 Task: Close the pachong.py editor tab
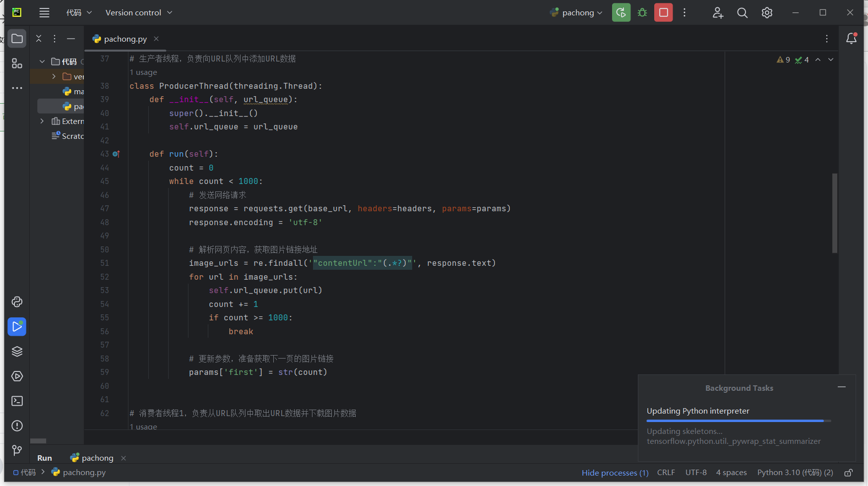click(156, 39)
